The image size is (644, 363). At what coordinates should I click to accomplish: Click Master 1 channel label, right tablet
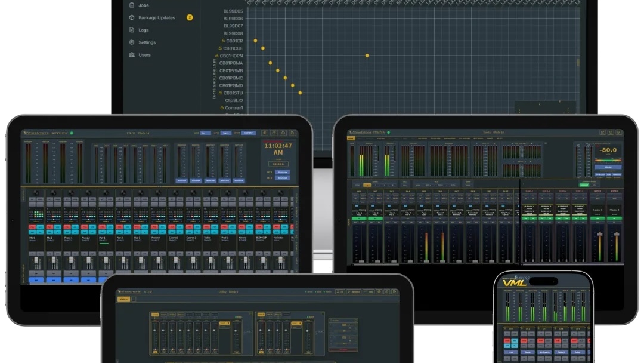pos(597,210)
